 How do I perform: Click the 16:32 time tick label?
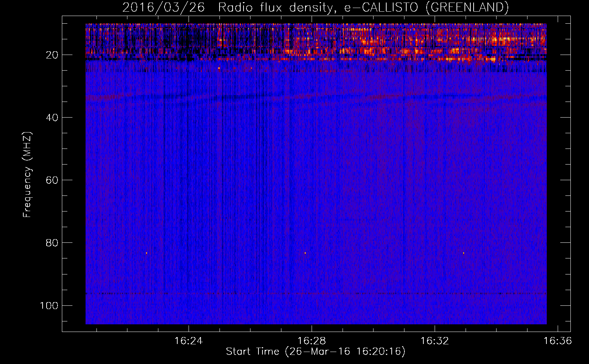[x=435, y=341]
